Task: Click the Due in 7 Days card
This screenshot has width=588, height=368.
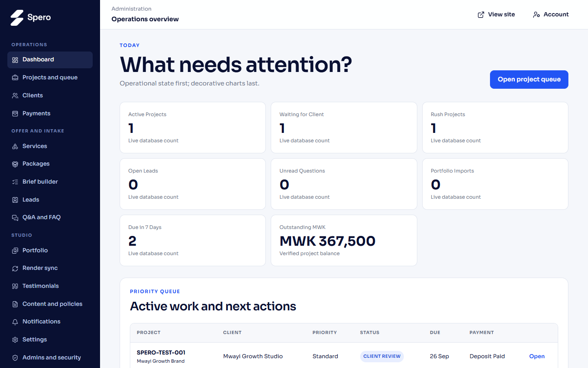Action: (x=193, y=240)
